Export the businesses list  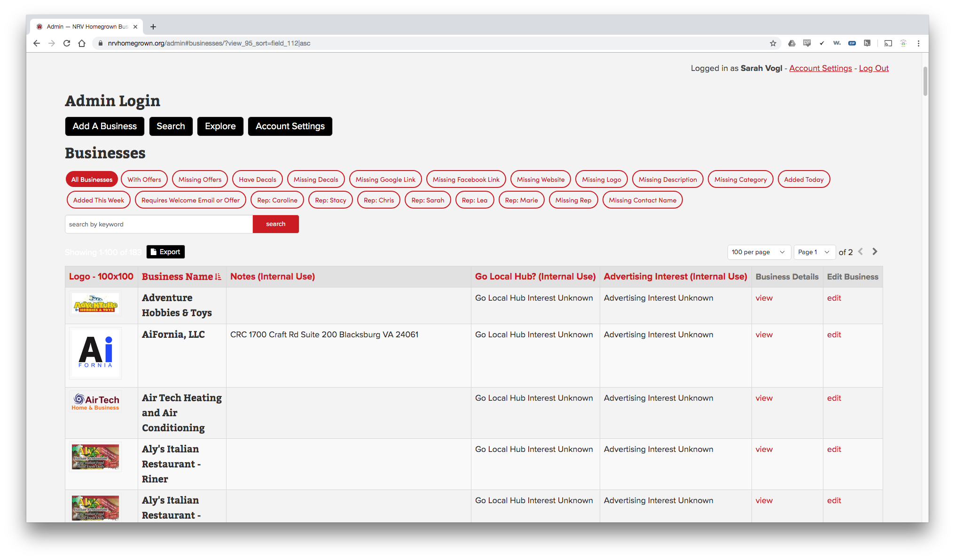tap(165, 252)
